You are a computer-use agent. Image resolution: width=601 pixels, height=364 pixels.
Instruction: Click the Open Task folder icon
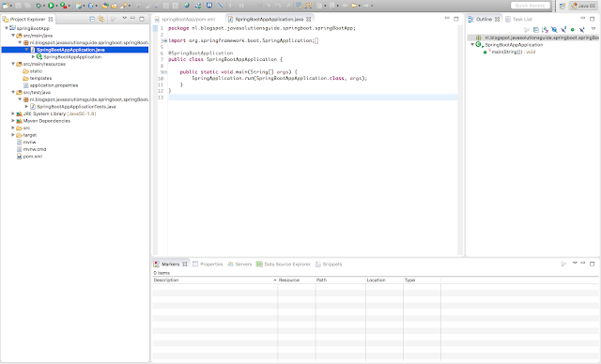click(114, 6)
